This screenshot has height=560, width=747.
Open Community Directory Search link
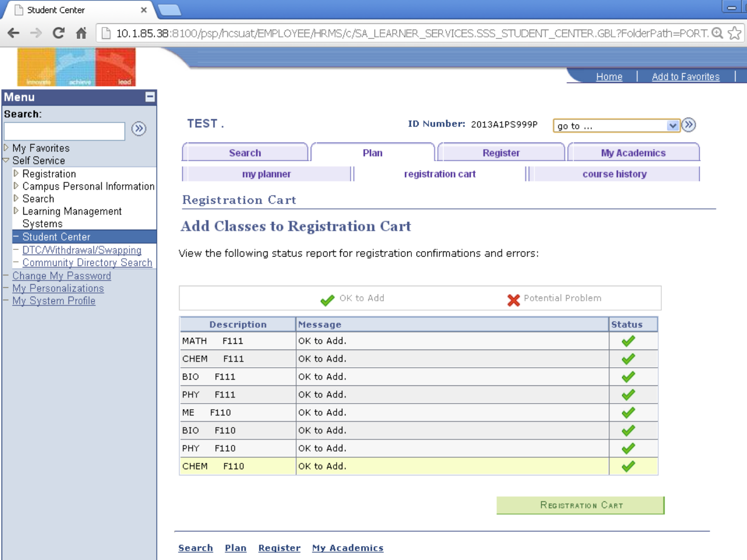tap(87, 262)
